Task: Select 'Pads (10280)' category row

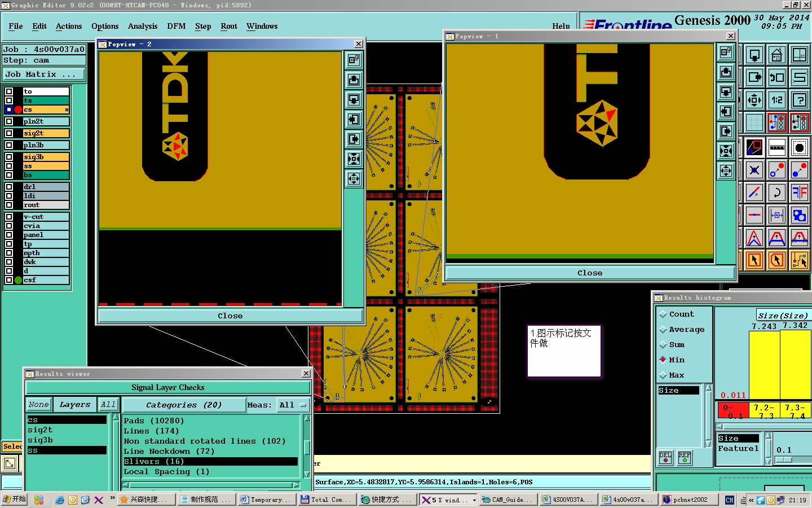Action: pyautogui.click(x=211, y=421)
